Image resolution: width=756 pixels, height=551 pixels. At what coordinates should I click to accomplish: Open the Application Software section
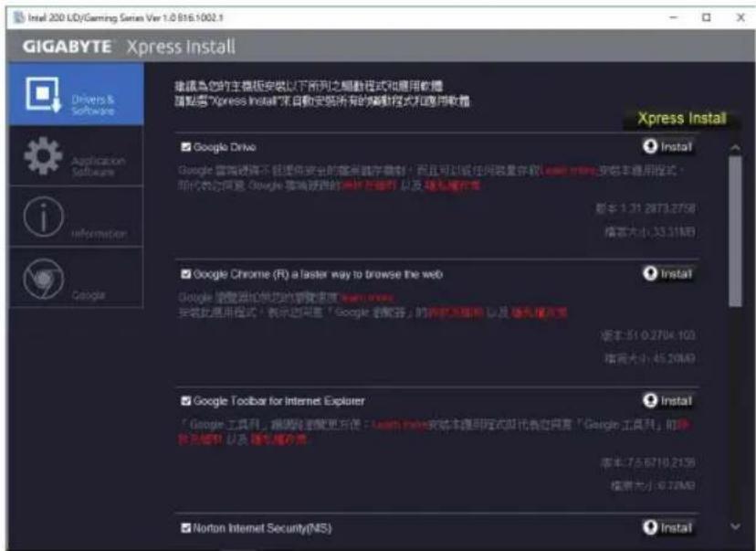[76, 156]
